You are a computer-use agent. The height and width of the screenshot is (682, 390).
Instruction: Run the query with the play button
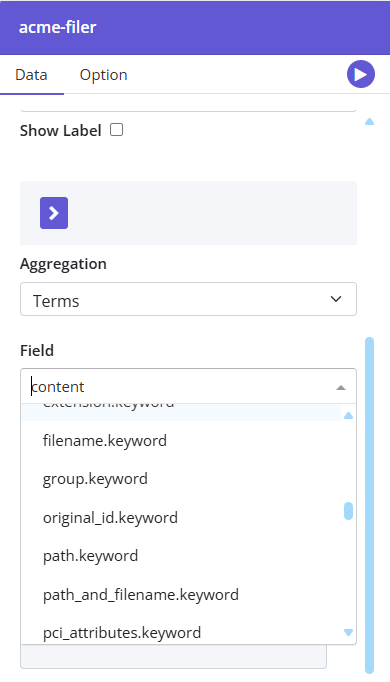[360, 74]
